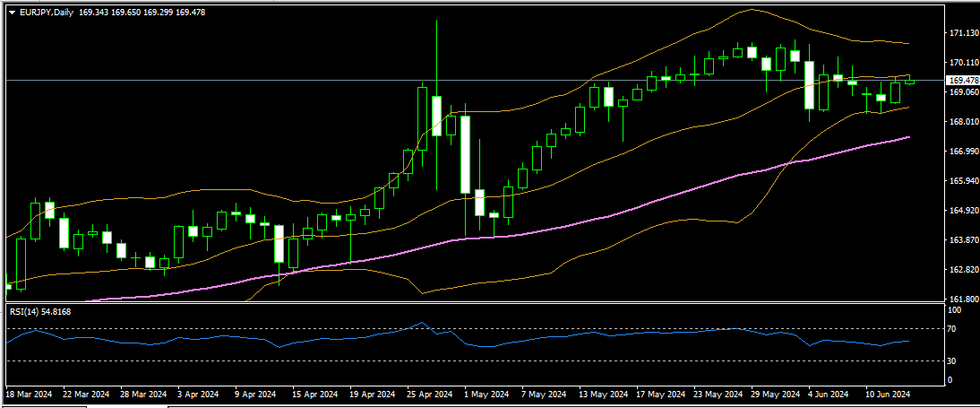Click the 166.990 price scale label

963,152
